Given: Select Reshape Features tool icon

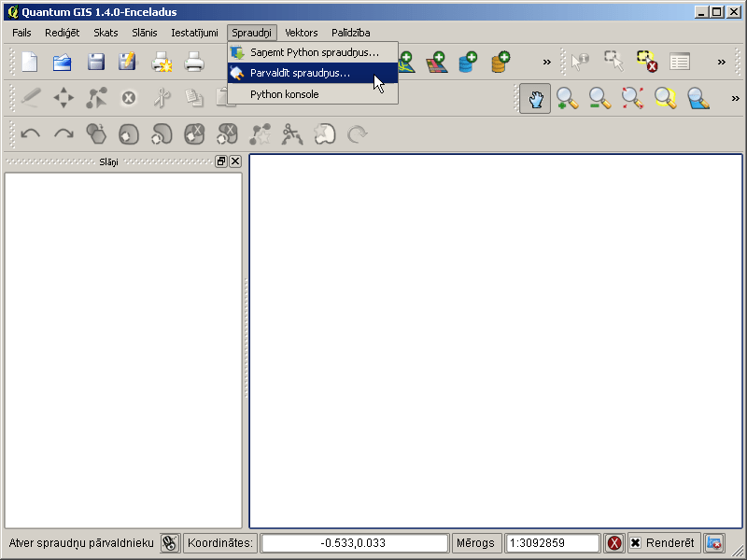Looking at the screenshot, I should pyautogui.click(x=261, y=134).
